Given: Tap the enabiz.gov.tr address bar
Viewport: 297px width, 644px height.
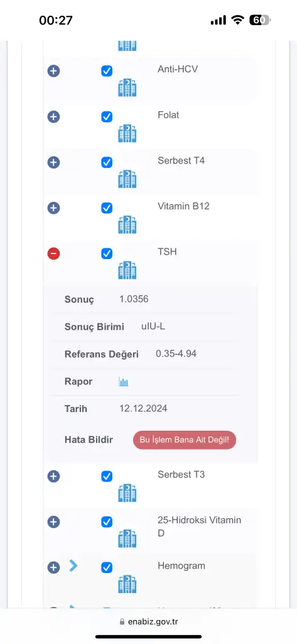Looking at the screenshot, I should [148, 621].
